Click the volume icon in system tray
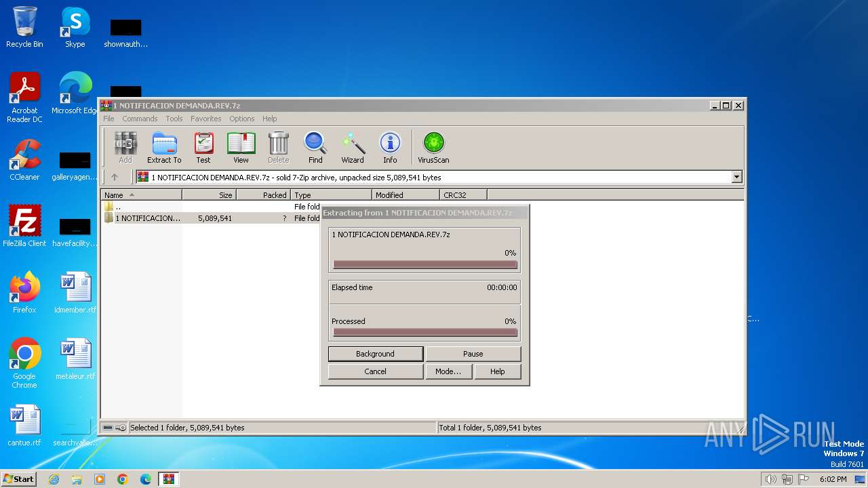 coord(770,479)
